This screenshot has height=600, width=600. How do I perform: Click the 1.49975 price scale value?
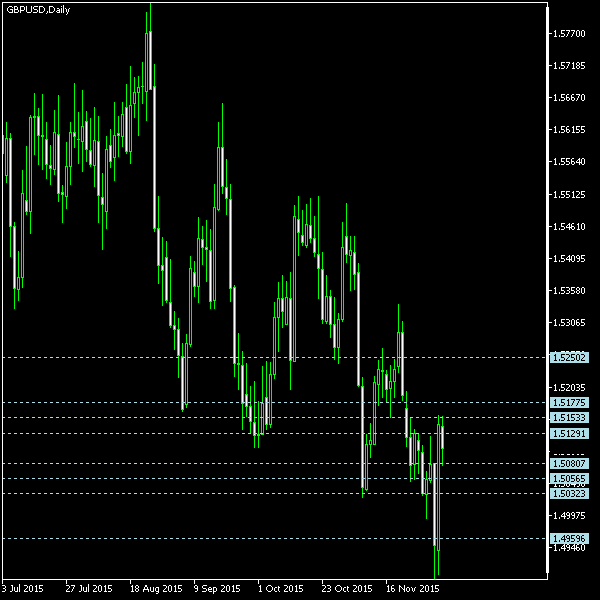pyautogui.click(x=569, y=515)
